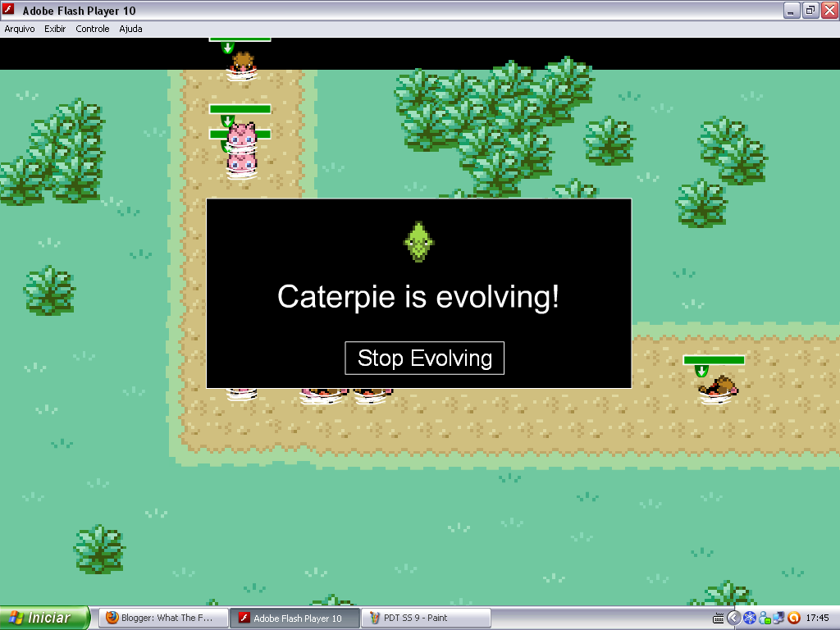
Task: Open the Ajuda menu
Action: pyautogui.click(x=130, y=29)
